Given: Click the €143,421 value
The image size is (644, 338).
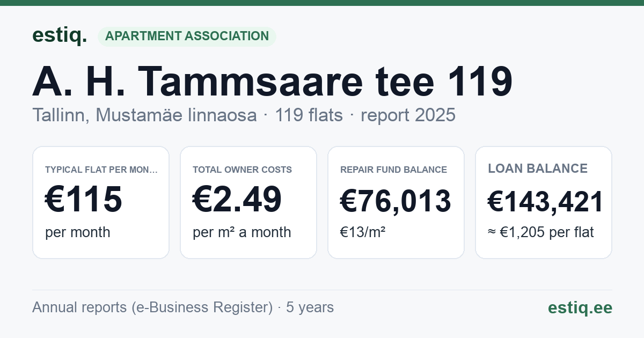Looking at the screenshot, I should [546, 202].
